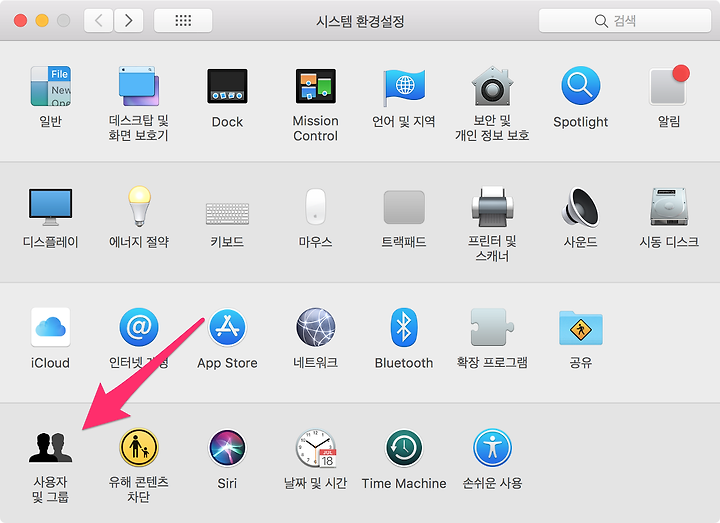Open 손쉬운 사용 accessibility icon
720x523 pixels.
click(492, 447)
